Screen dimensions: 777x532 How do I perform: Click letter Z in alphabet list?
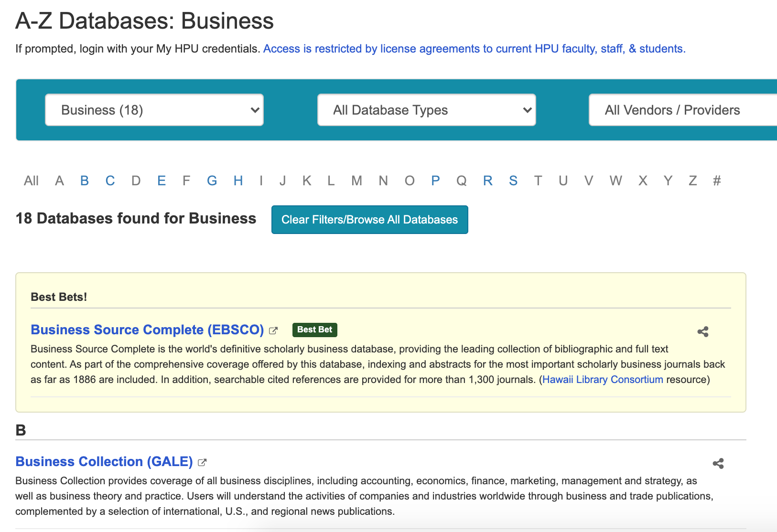[x=693, y=181]
